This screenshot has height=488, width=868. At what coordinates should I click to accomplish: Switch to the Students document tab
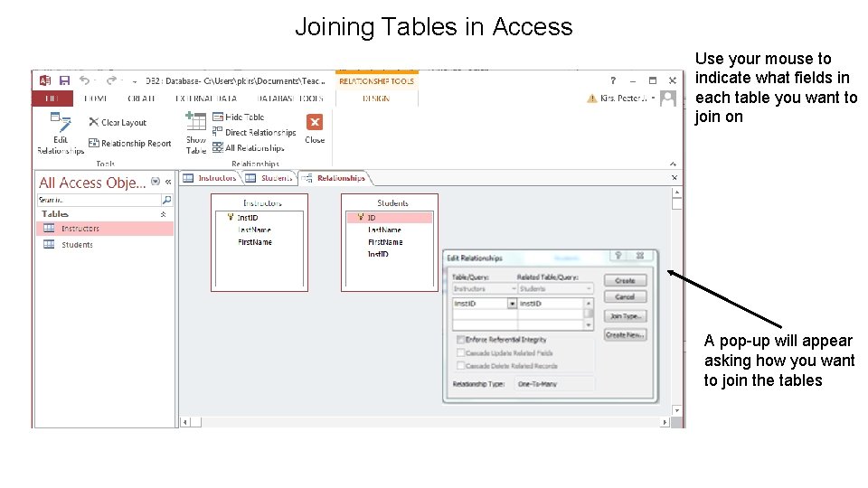tap(269, 178)
